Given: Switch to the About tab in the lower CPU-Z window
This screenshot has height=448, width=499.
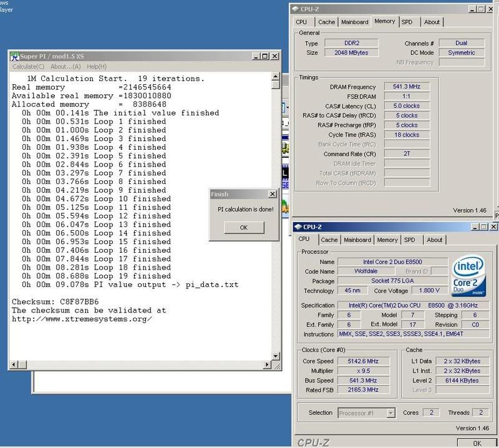Looking at the screenshot, I should point(434,240).
